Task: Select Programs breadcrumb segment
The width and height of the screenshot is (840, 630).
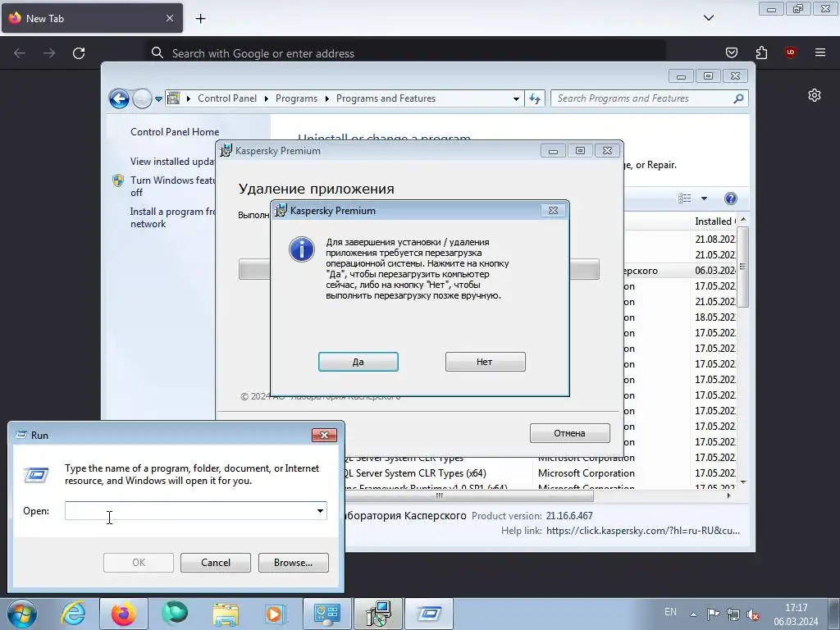Action: (x=296, y=98)
